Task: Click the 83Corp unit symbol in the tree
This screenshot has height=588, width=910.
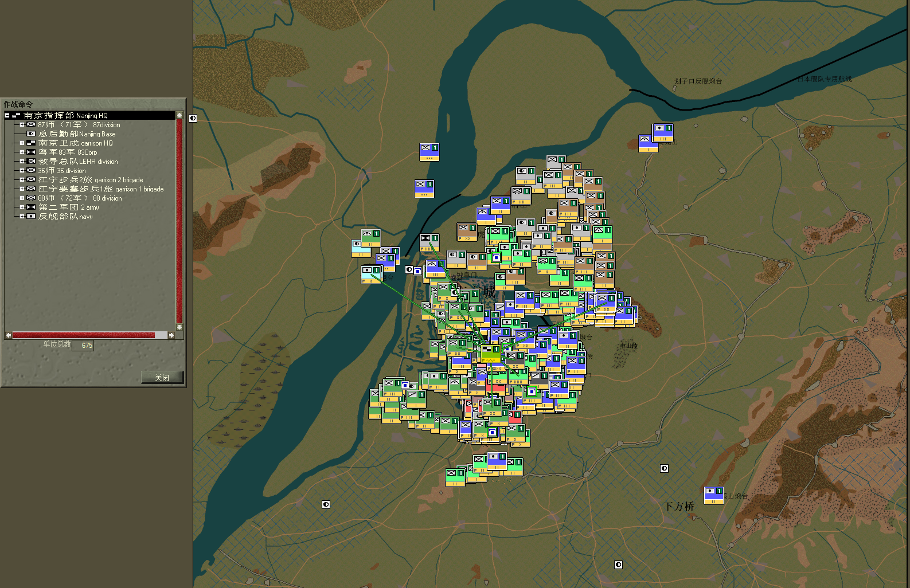Action: coord(31,152)
